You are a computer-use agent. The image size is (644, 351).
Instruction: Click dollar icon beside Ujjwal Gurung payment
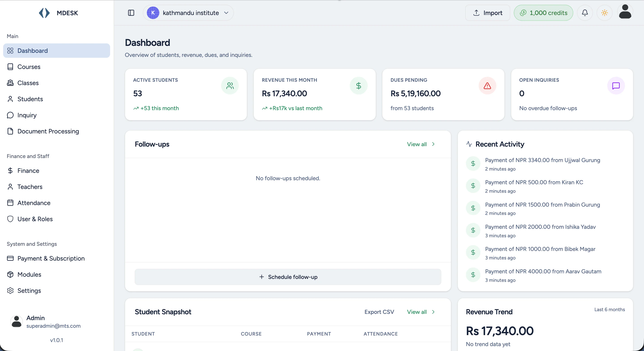[473, 164]
